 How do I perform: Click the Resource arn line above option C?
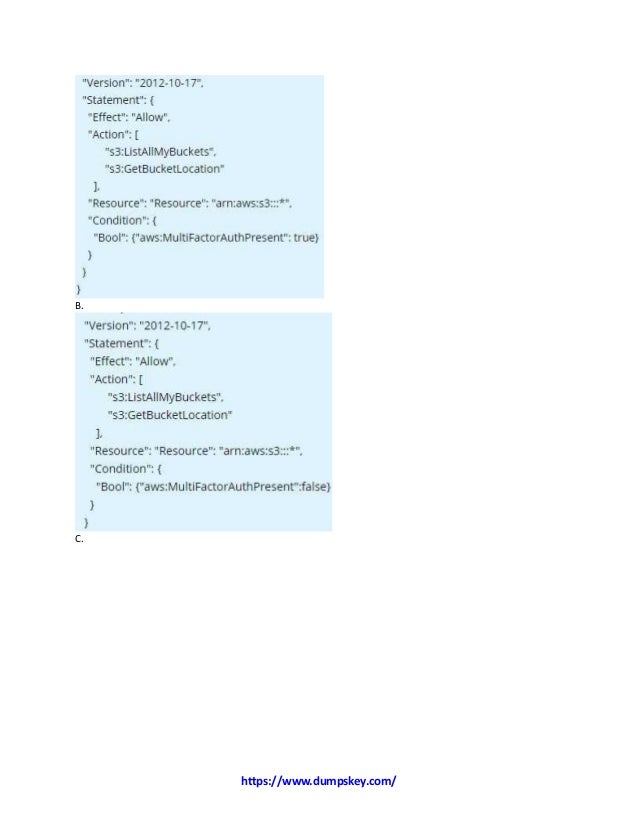(196, 450)
